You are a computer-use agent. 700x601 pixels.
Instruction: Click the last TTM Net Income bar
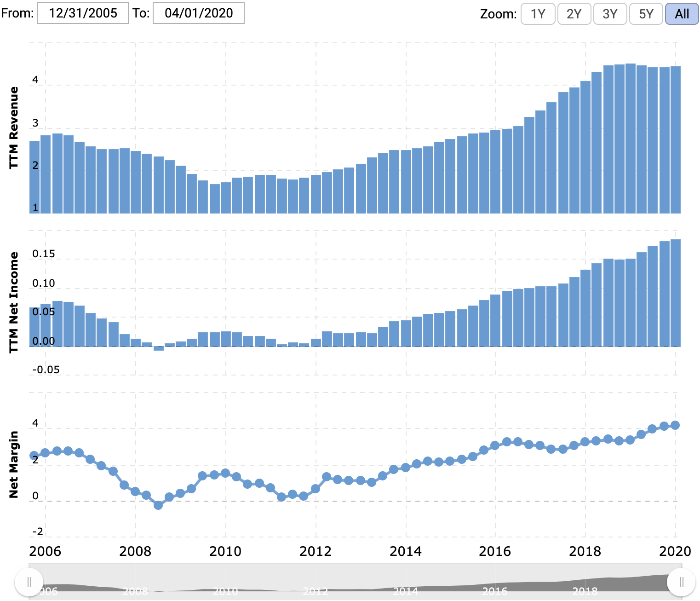click(676, 293)
